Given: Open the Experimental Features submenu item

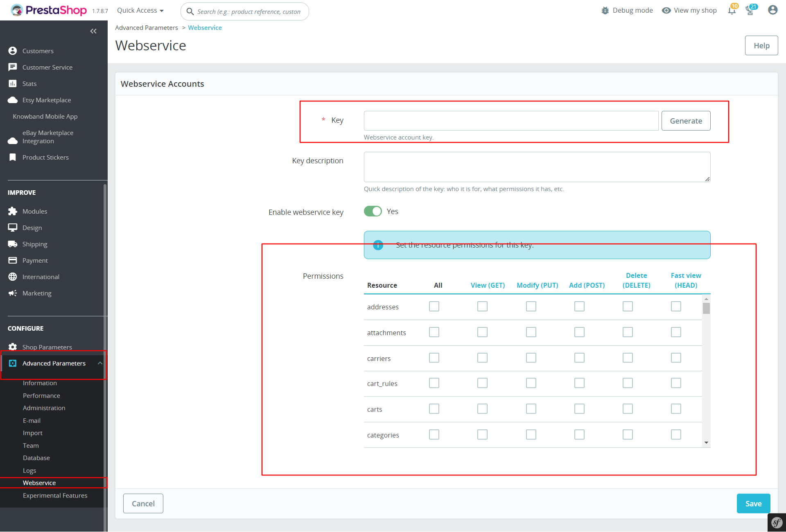Looking at the screenshot, I should 55,496.
